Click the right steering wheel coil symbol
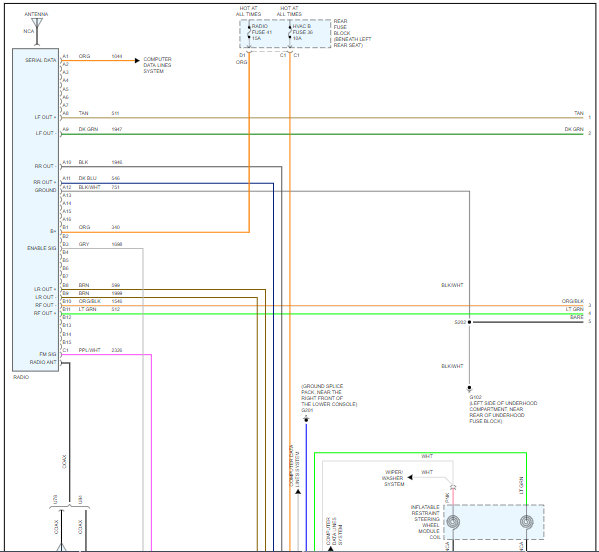This screenshot has width=599, height=552. (x=527, y=522)
